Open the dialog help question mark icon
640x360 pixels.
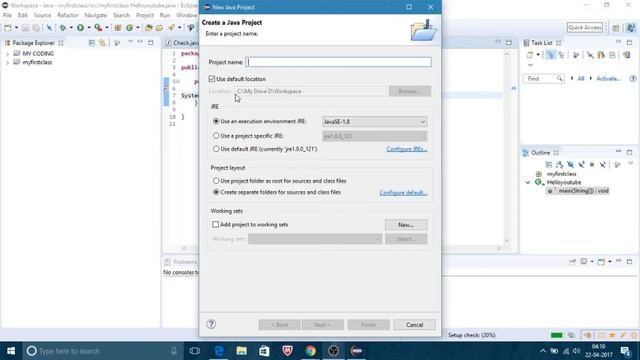[x=211, y=324]
